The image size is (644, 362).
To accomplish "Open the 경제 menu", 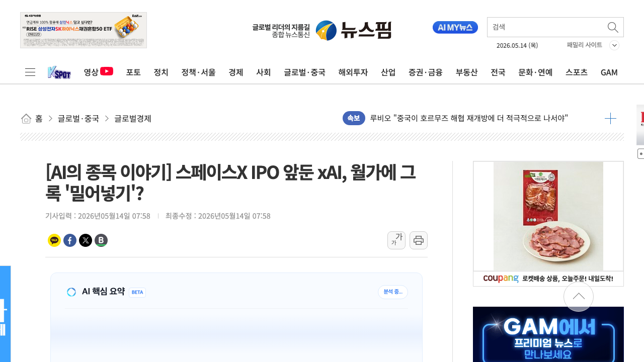I will click(x=236, y=72).
